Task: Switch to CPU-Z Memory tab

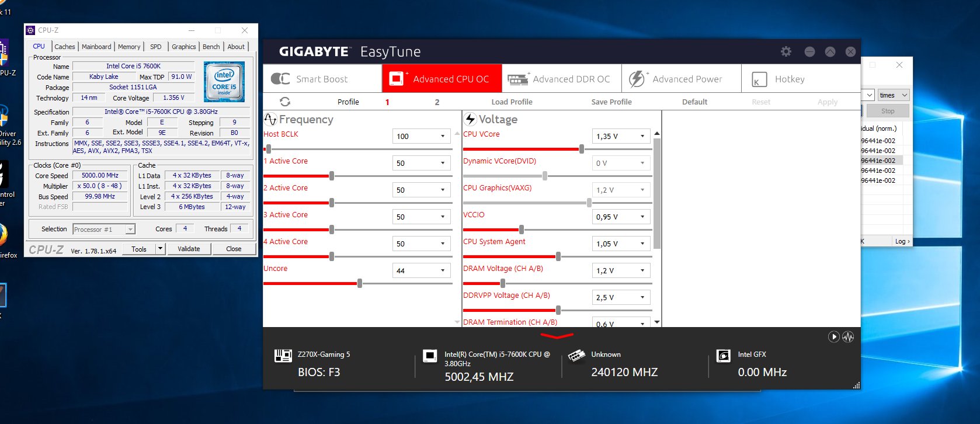Action: pos(129,47)
